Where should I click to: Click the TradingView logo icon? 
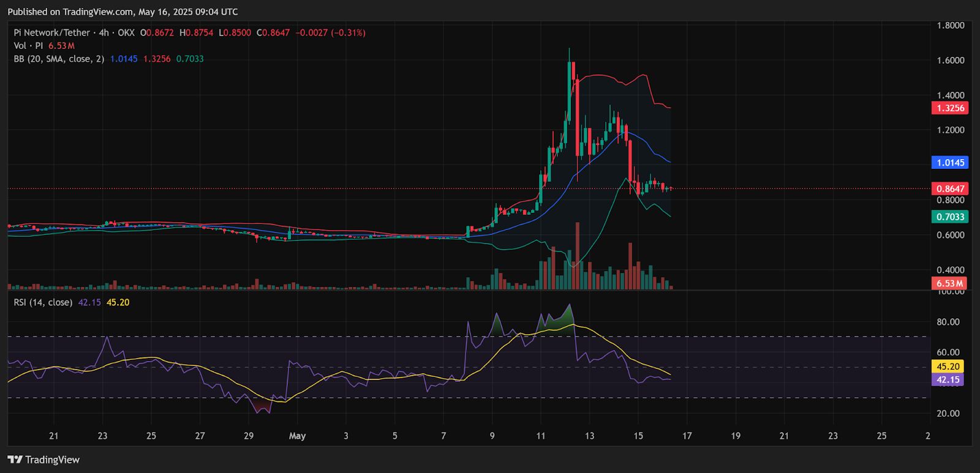tap(15, 460)
